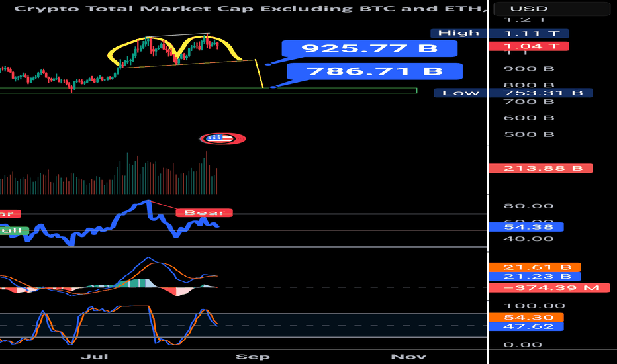Click the 54.38 RSI value label
The height and width of the screenshot is (364, 617).
[526, 227]
